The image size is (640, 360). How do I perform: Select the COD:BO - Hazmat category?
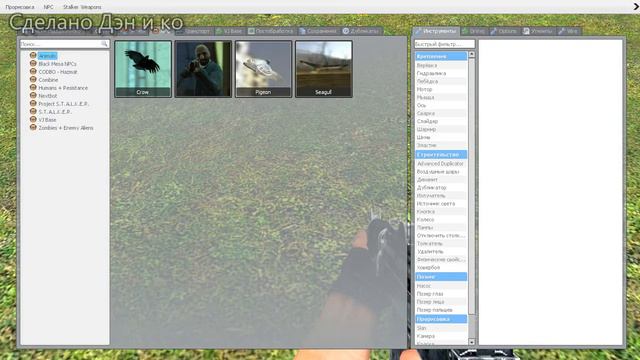[58, 72]
